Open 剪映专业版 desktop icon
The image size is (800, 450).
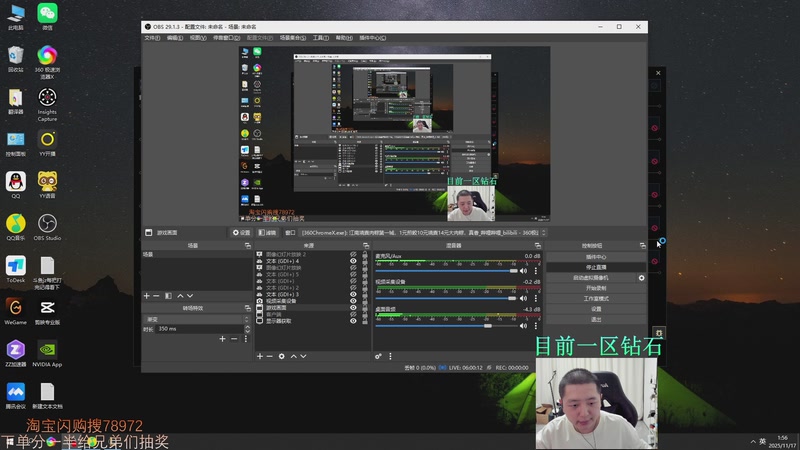(x=47, y=311)
